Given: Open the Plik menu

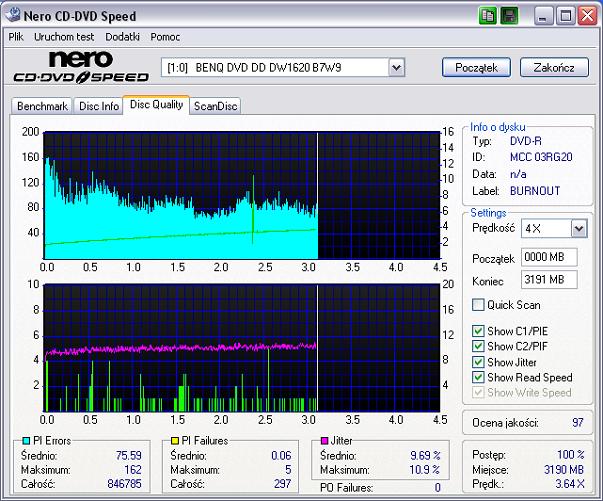Looking at the screenshot, I should pyautogui.click(x=16, y=37).
